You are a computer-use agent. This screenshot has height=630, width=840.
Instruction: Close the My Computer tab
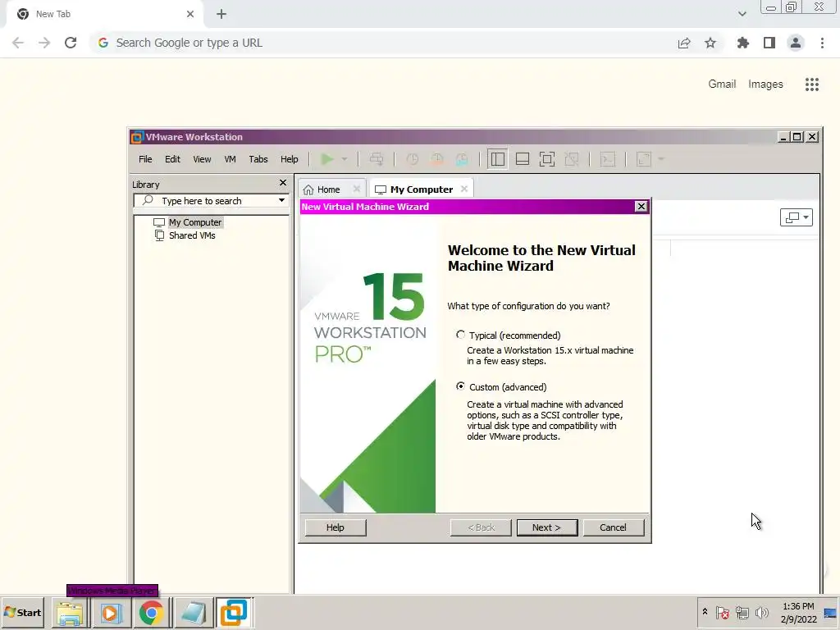[x=464, y=189]
